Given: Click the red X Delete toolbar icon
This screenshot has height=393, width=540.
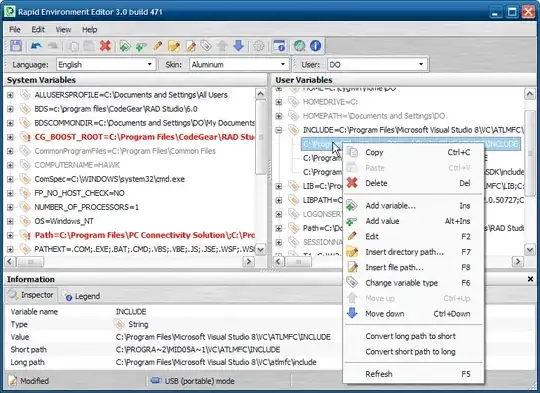Looking at the screenshot, I should tap(105, 46).
